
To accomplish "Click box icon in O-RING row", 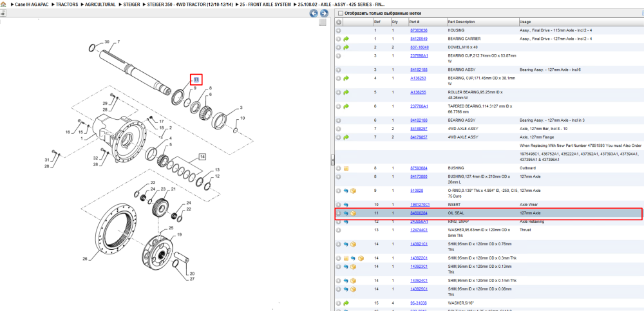I will coord(353,191).
